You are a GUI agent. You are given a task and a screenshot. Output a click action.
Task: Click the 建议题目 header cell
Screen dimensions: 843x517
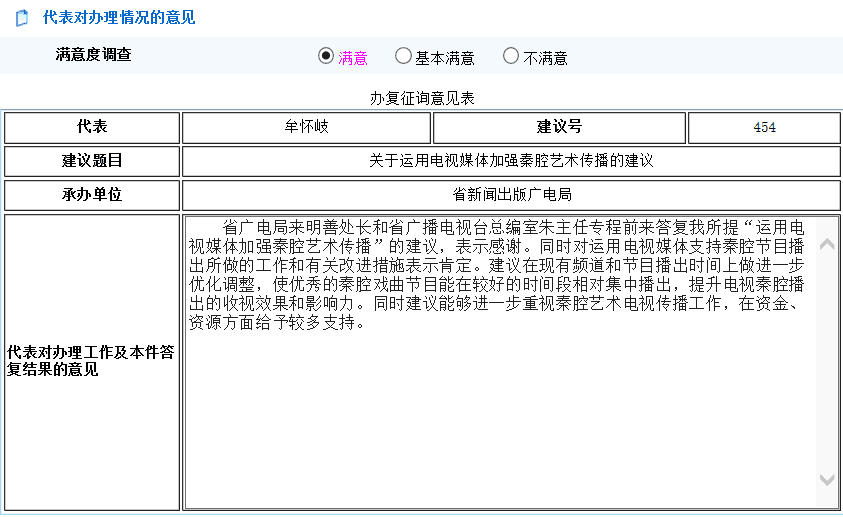pyautogui.click(x=92, y=161)
